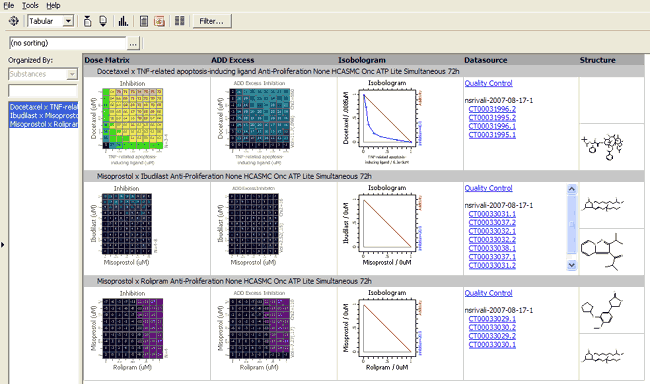Open link CT00031995.2

coord(492,118)
